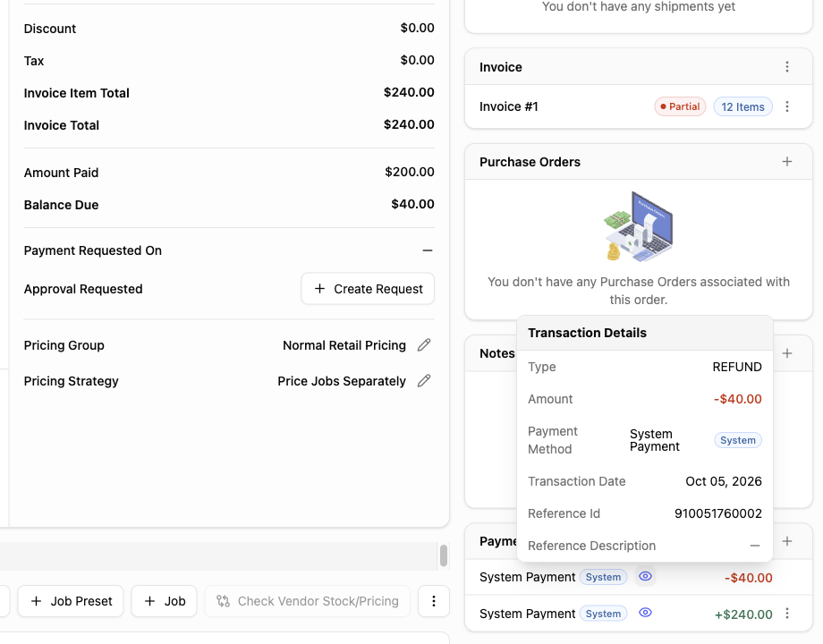Click System tag on the +$240.00 payment row
823x644 pixels.
pos(603,614)
